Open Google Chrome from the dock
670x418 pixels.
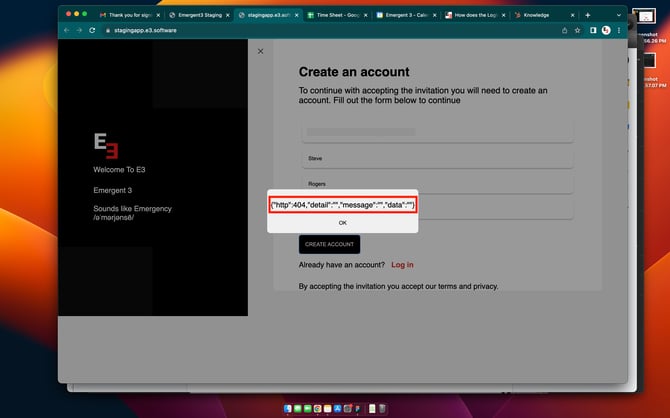coord(319,408)
